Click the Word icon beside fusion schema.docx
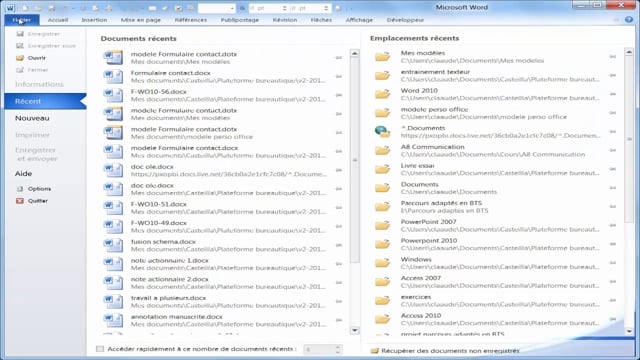 click(x=113, y=245)
